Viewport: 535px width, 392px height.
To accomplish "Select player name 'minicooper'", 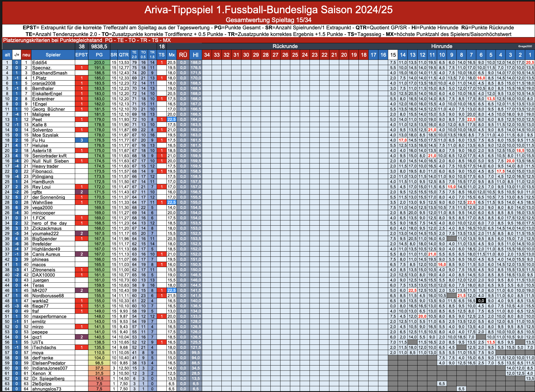I will pyautogui.click(x=43, y=213).
